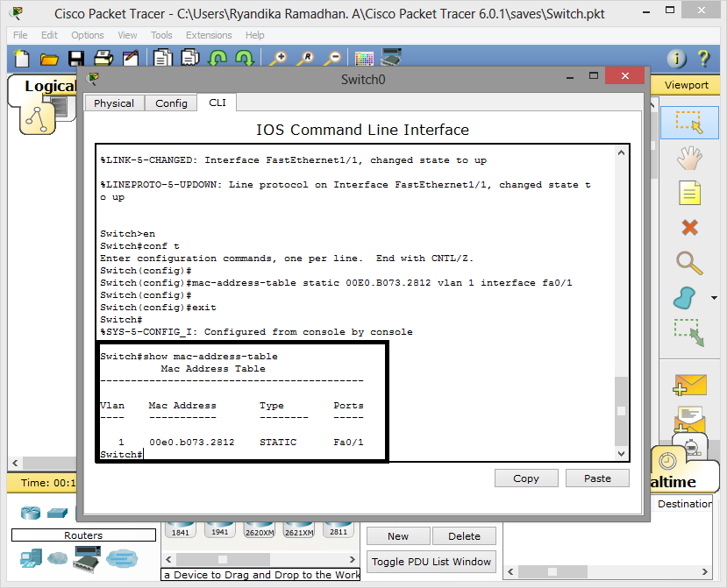The width and height of the screenshot is (727, 588).
Task: Choose the Delete red X tool
Action: [690, 227]
